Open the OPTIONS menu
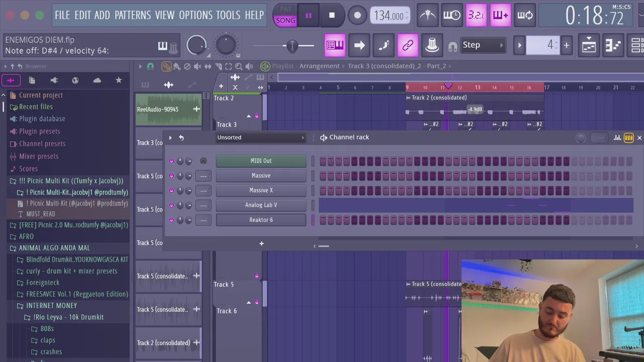The image size is (644, 362). pos(196,15)
